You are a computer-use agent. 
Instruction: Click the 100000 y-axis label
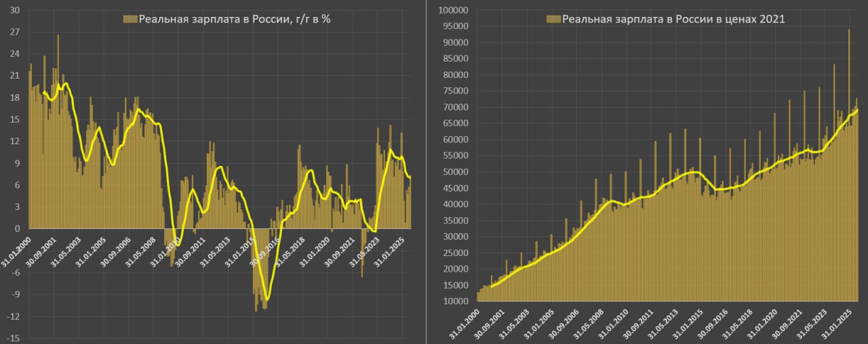click(x=452, y=10)
